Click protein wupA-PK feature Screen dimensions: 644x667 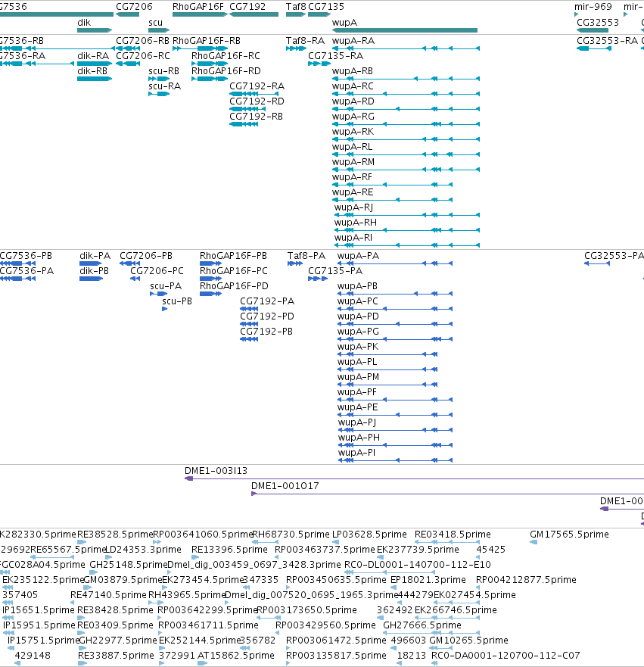(387, 354)
